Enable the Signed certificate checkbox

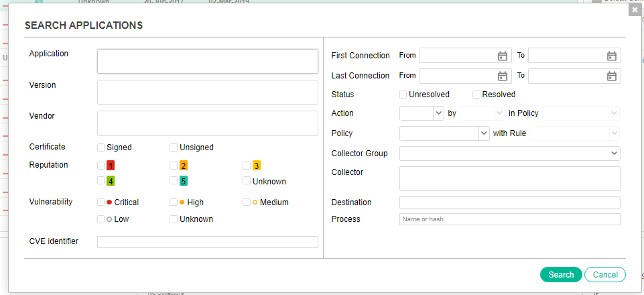pyautogui.click(x=101, y=147)
